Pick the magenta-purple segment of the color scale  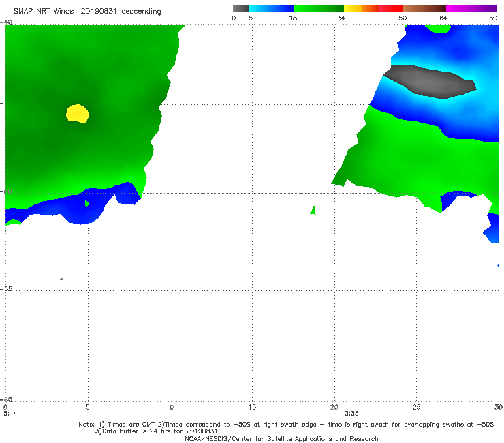tap(471, 8)
